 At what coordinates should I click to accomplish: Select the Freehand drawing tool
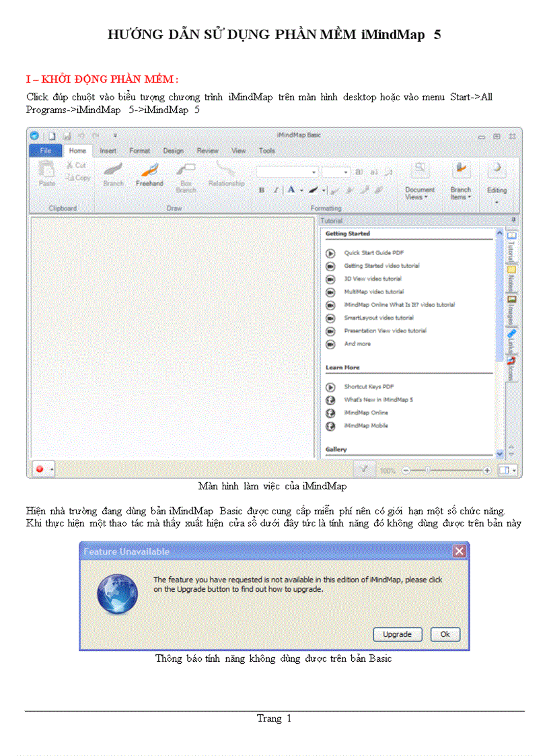149,177
